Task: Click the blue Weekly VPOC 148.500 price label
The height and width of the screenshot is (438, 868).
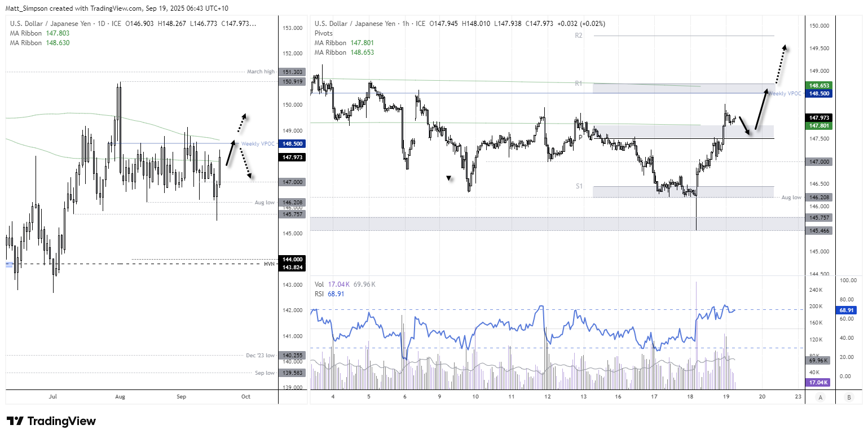Action: (x=818, y=93)
